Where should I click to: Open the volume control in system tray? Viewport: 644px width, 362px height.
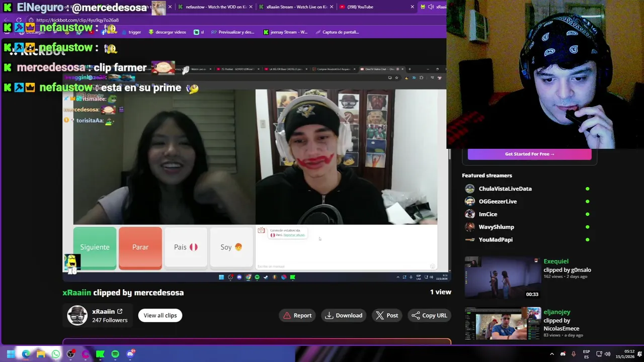[x=607, y=354]
